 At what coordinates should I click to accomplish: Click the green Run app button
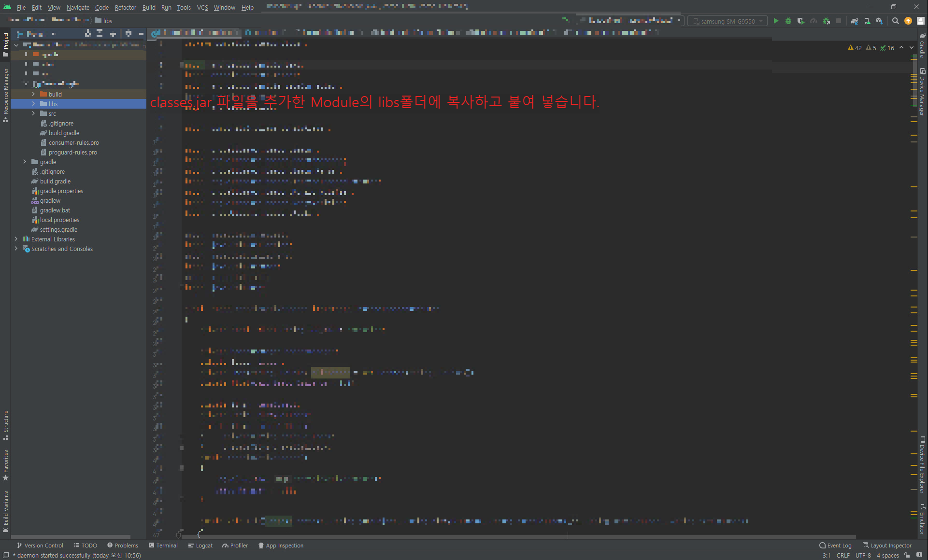[x=776, y=21]
